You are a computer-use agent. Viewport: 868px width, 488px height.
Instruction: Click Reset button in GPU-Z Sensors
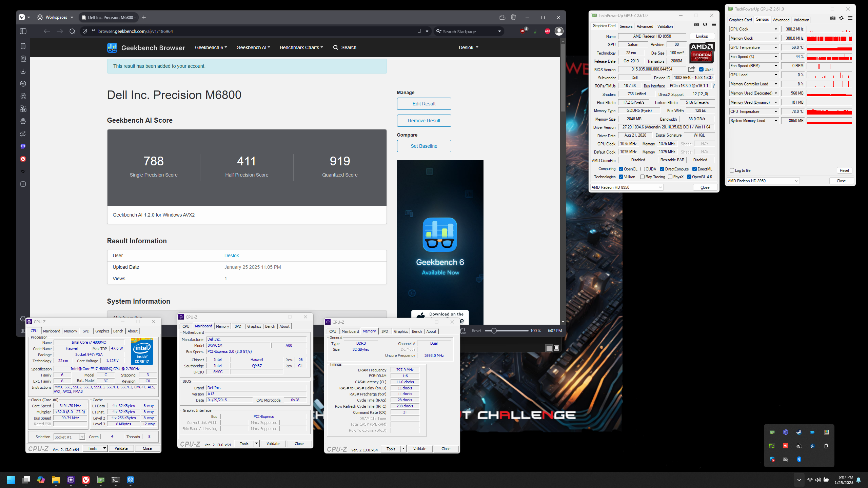pyautogui.click(x=844, y=170)
